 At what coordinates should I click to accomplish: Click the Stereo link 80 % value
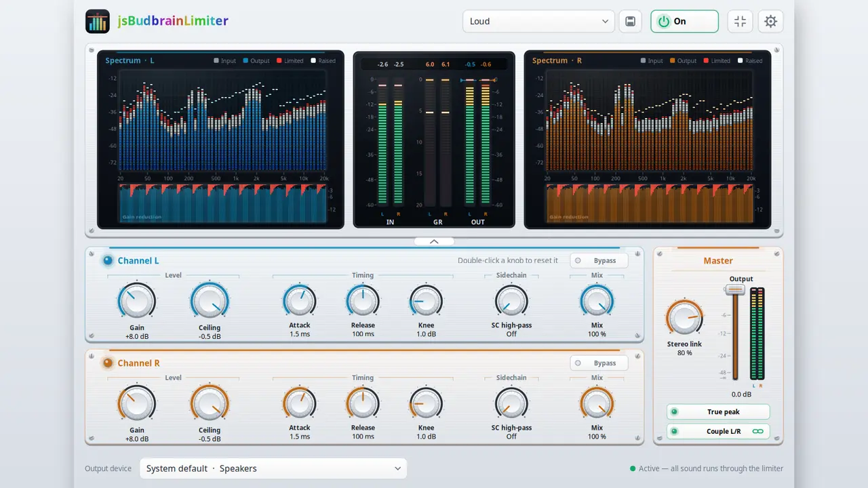(x=684, y=353)
